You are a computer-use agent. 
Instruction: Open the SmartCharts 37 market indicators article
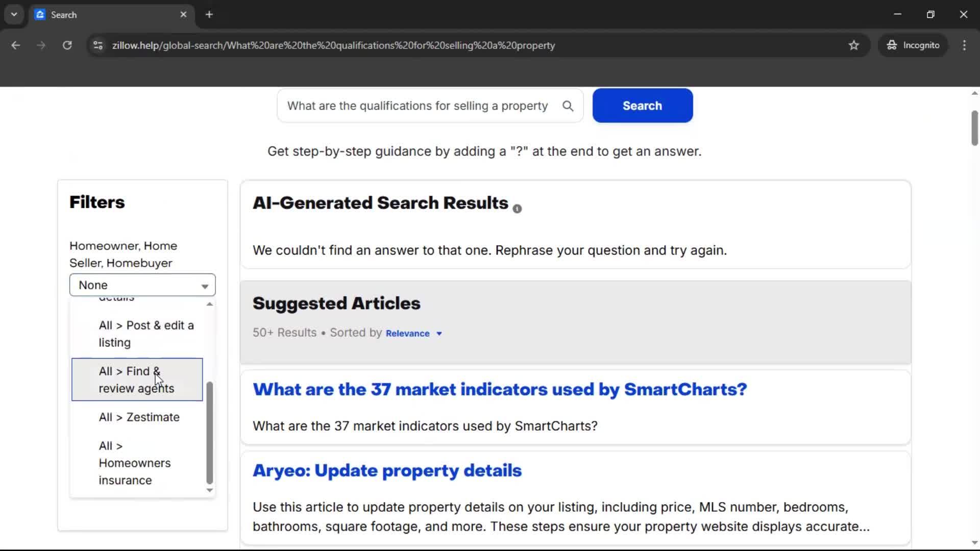(x=500, y=389)
